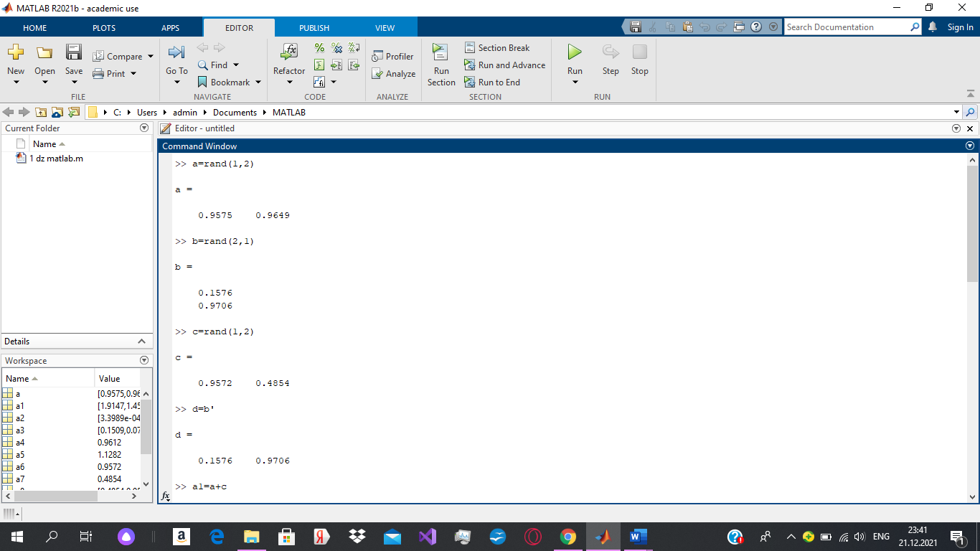Click the Run Section button
The image size is (980, 551).
coord(441,65)
